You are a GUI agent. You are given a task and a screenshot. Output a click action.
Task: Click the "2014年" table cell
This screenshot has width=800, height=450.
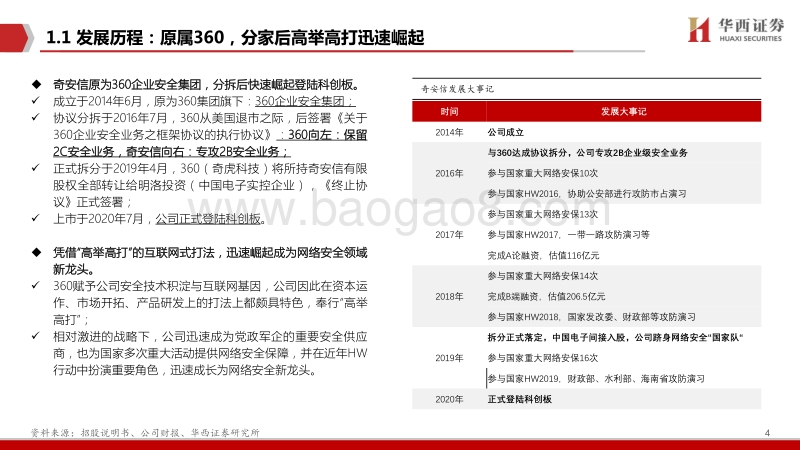(449, 133)
